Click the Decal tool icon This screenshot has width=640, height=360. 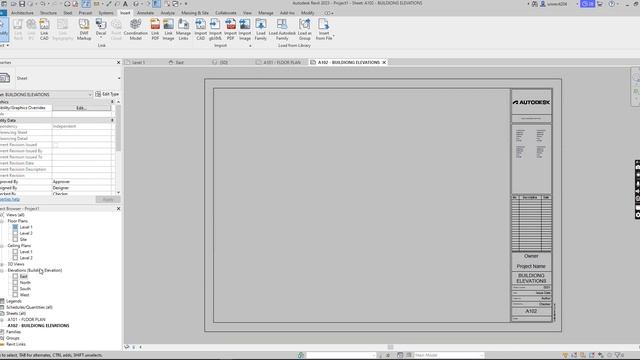click(101, 24)
